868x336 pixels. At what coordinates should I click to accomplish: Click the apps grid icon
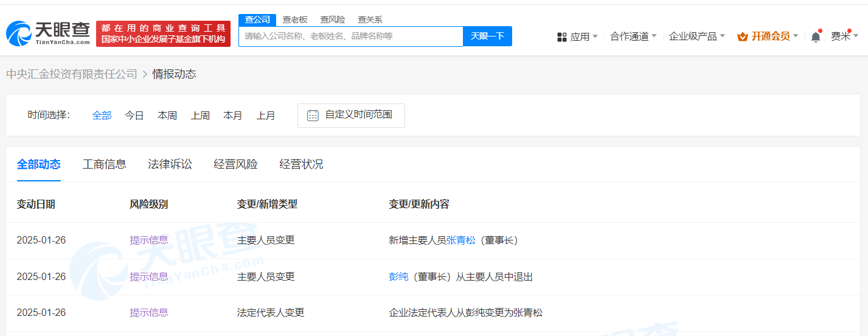coord(561,37)
